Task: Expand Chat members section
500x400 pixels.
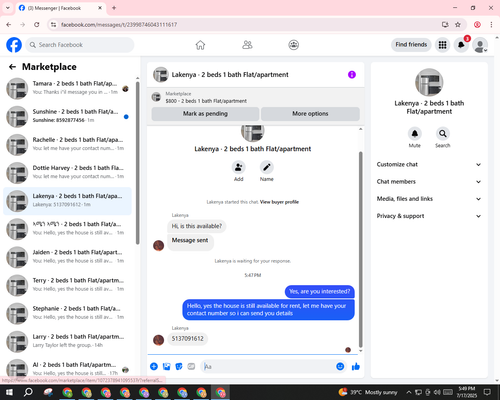Action: click(x=429, y=182)
